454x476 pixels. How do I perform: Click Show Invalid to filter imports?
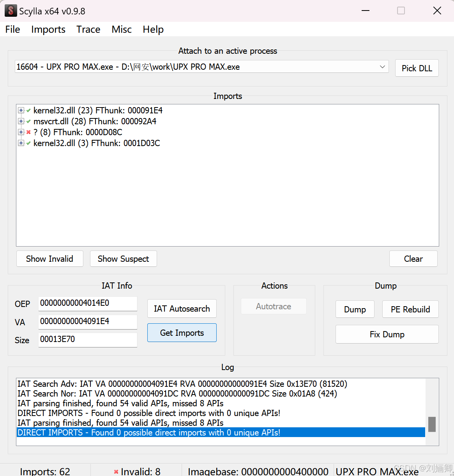click(49, 259)
